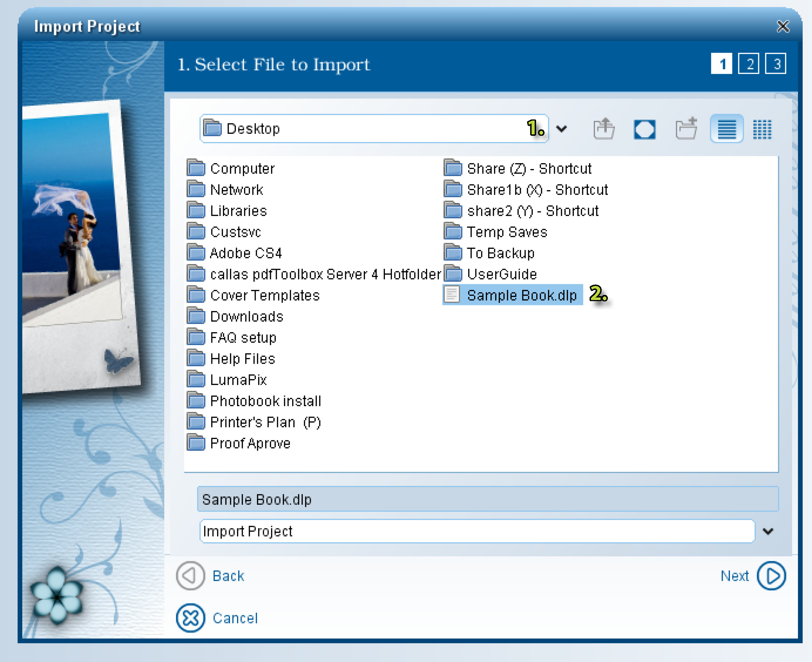The height and width of the screenshot is (662, 812).
Task: Click the Photobook install folder icon
Action: (196, 400)
